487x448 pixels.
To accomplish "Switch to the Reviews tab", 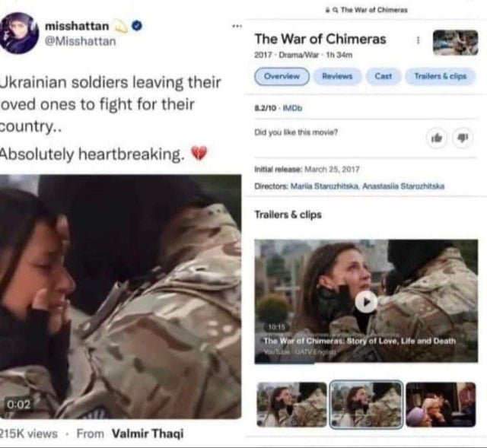I will pyautogui.click(x=337, y=76).
